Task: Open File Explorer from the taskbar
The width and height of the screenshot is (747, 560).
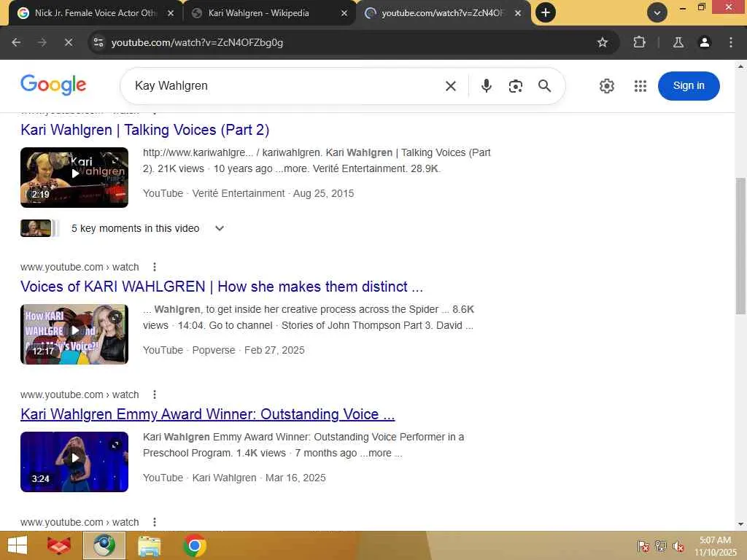Action: [x=149, y=545]
